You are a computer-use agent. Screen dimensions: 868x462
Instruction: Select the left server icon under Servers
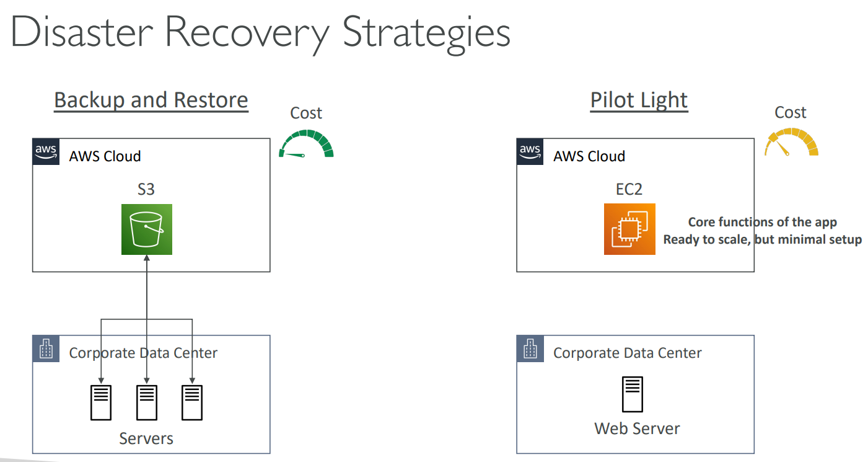101,402
